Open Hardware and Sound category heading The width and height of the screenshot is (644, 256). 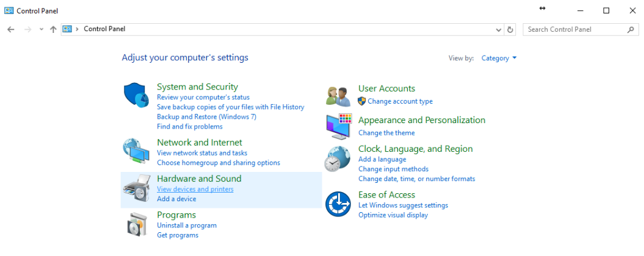(x=199, y=179)
